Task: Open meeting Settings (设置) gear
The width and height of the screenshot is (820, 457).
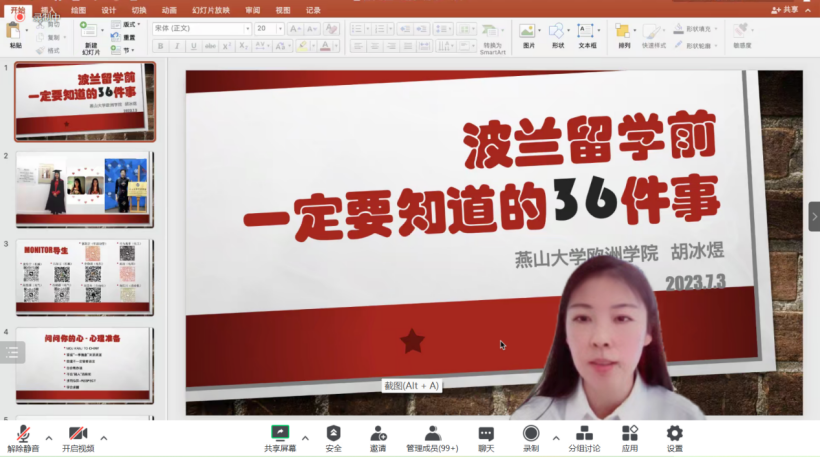Action: [x=675, y=434]
